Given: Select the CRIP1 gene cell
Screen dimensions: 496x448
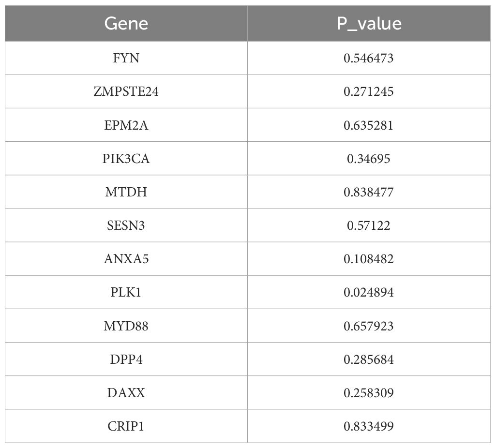Looking at the screenshot, I should coord(126,426).
